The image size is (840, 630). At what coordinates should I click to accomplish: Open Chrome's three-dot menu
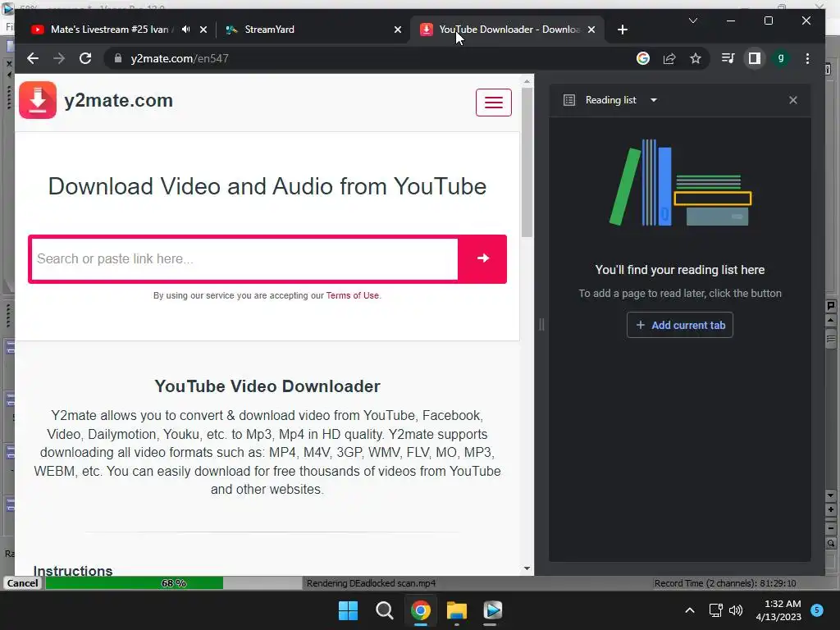click(807, 58)
